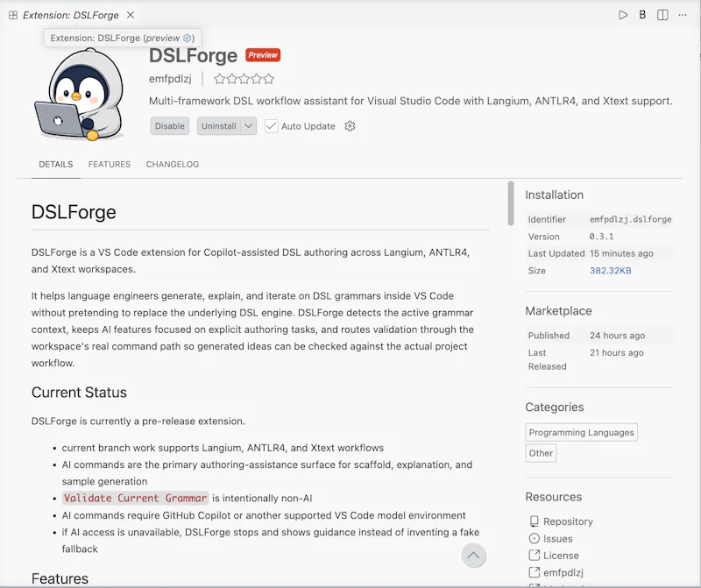Open the more actions ellipsis menu
Image resolution: width=701 pixels, height=588 pixels.
tap(683, 15)
